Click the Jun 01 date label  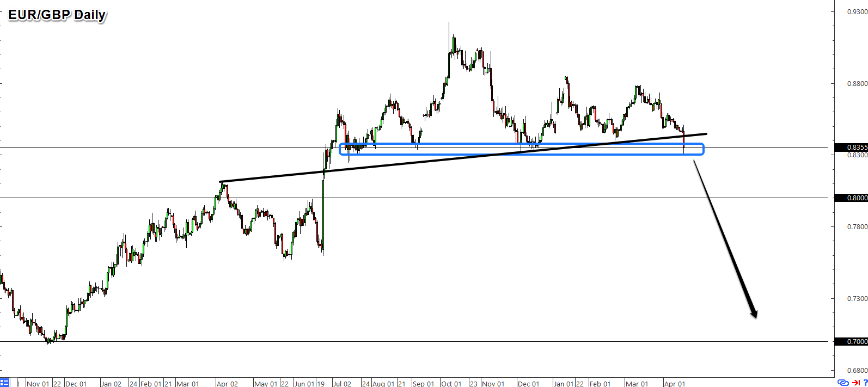[x=304, y=384]
